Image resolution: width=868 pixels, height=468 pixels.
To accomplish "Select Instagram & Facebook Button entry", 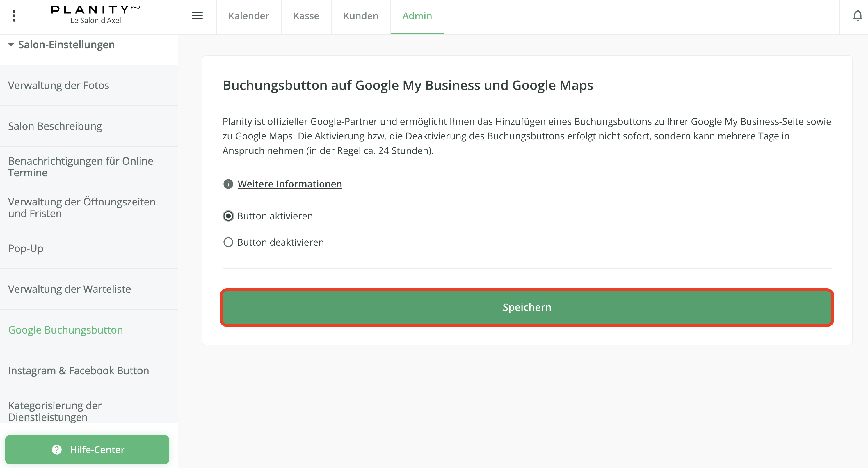I will [x=79, y=370].
